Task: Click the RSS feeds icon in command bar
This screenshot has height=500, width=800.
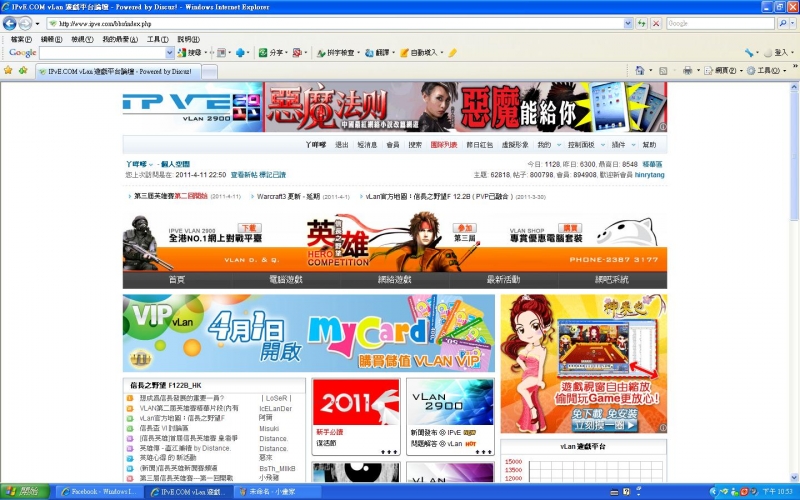Action: (x=663, y=71)
